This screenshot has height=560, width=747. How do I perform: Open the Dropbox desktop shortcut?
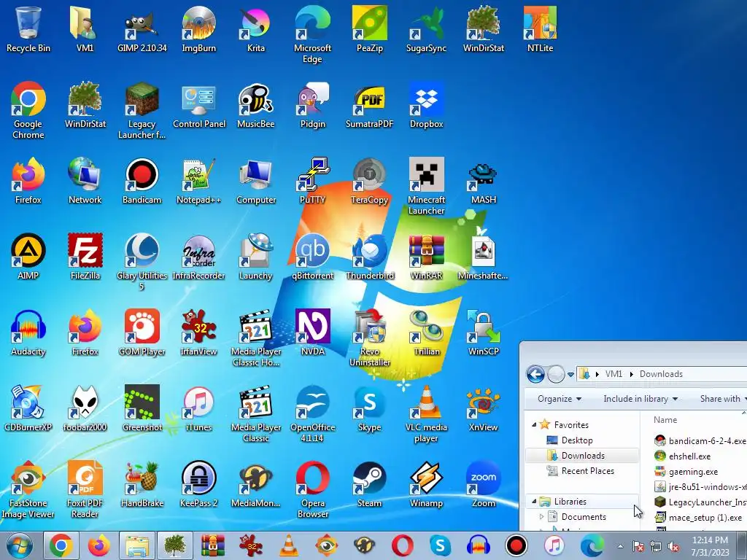(426, 105)
